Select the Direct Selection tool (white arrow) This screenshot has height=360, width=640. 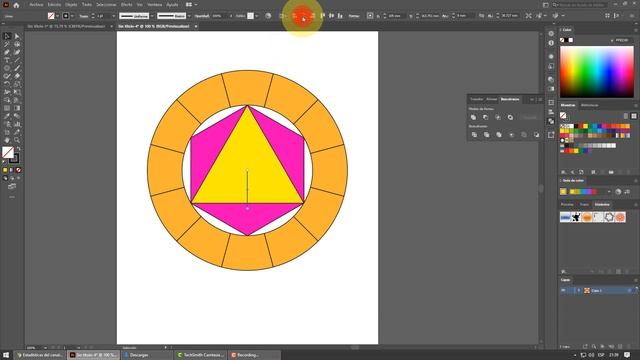pyautogui.click(x=17, y=36)
